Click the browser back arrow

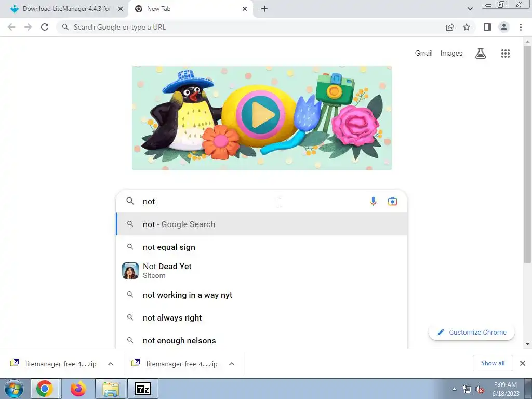tap(11, 27)
